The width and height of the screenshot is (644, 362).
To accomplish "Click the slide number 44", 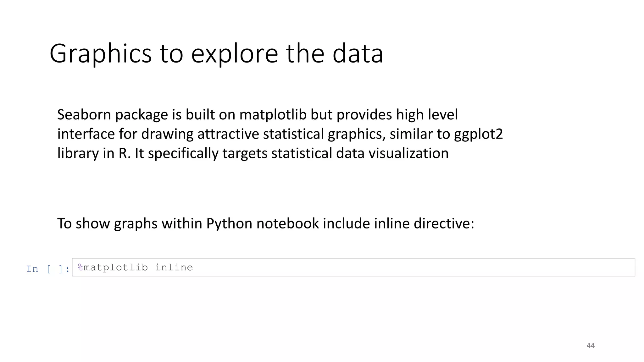I will click(591, 345).
